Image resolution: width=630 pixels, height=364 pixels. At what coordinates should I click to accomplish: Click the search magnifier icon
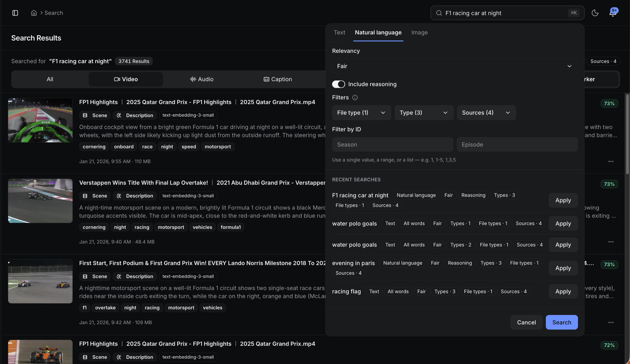[439, 13]
